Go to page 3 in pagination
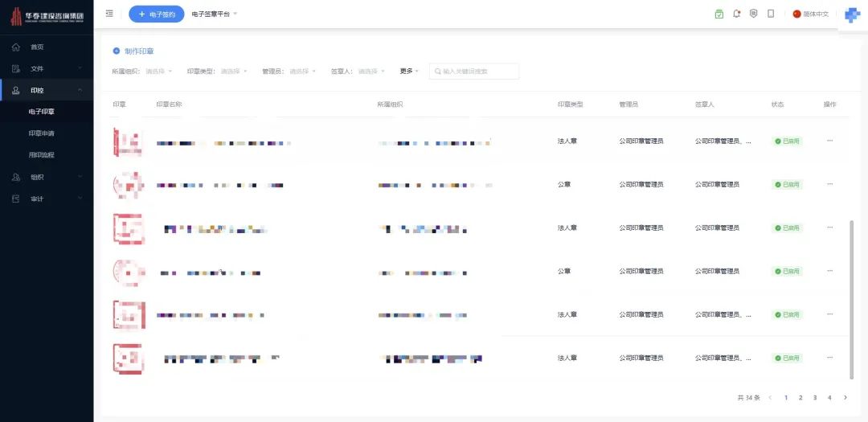The height and width of the screenshot is (422, 868). pyautogui.click(x=815, y=398)
